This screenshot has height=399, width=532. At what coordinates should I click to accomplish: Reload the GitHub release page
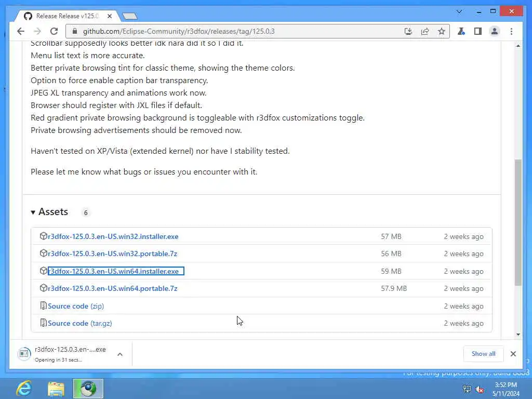pos(54,31)
